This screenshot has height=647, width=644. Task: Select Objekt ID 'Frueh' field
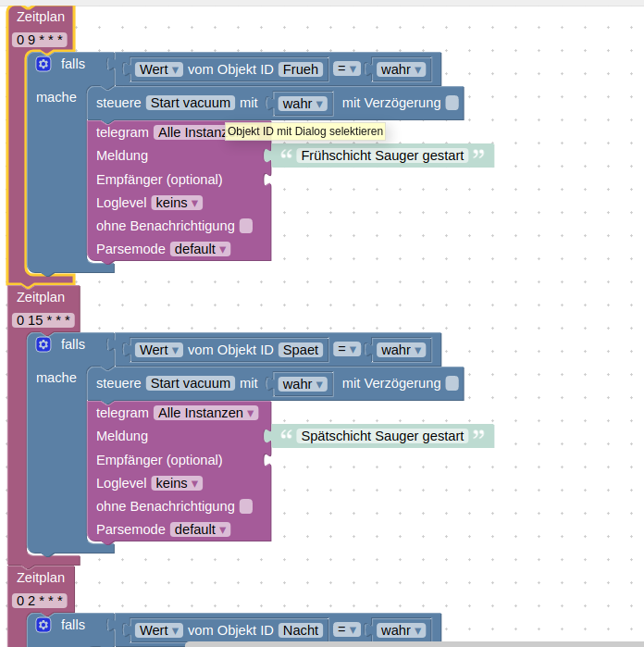301,69
